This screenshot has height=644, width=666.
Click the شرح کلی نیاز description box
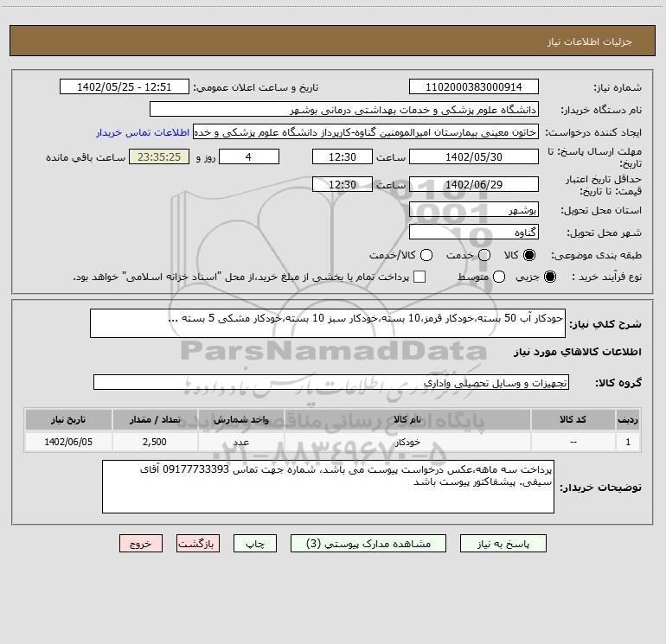point(327,325)
